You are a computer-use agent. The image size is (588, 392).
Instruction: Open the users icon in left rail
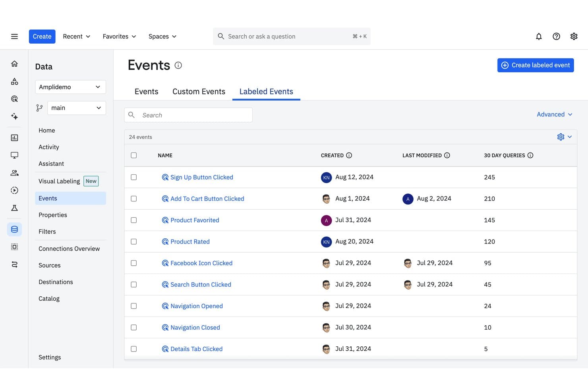click(x=14, y=173)
